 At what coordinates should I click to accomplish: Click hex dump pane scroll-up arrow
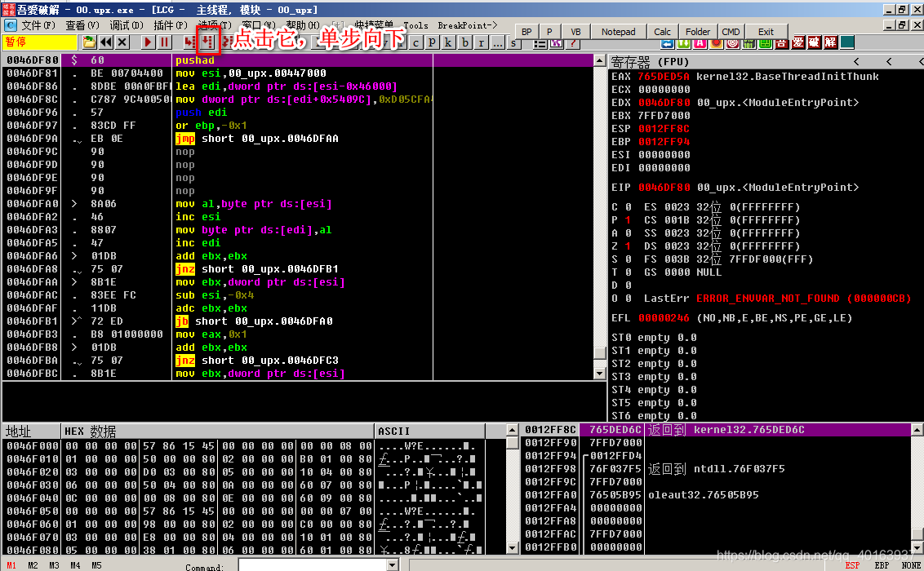512,431
